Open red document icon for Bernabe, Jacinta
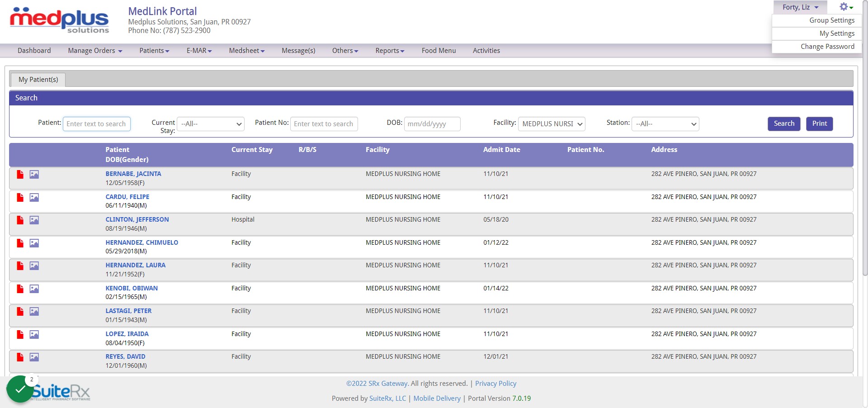Screen dimensions: 868x408 (20, 174)
